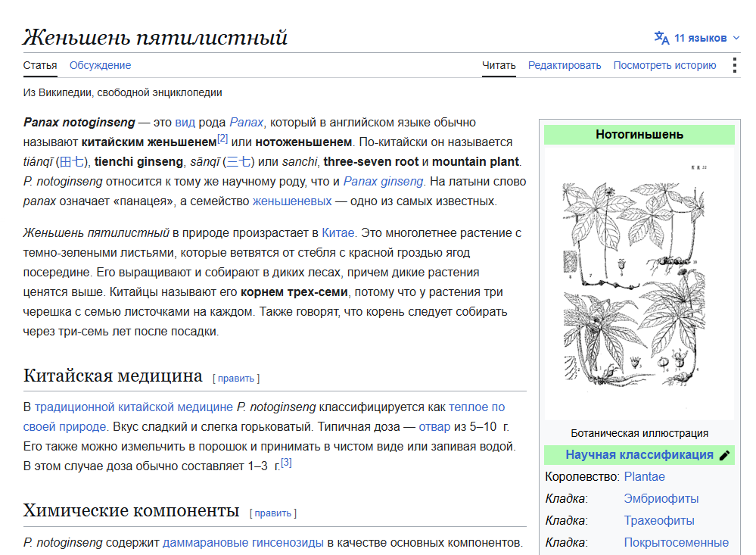The height and width of the screenshot is (555, 756).
Task: Open the Научная классификация link
Action: point(639,455)
